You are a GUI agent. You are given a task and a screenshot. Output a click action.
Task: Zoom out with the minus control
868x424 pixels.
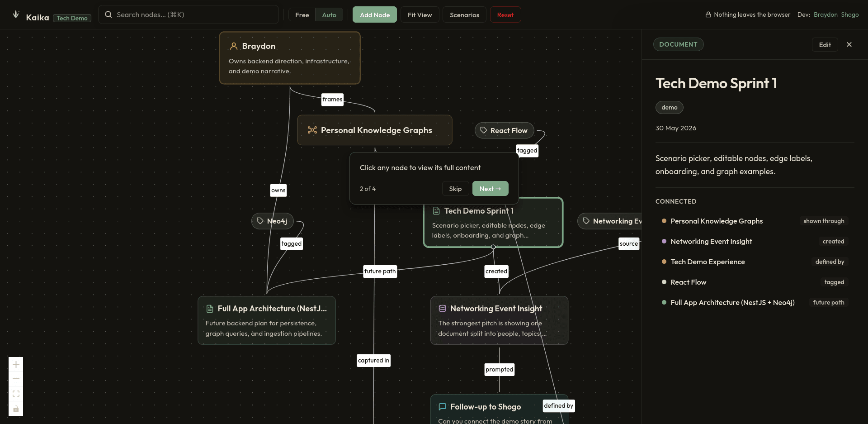tap(16, 379)
